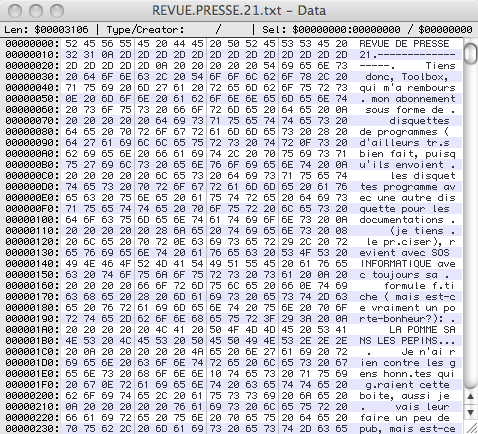Click hex byte 3F in row 00000190
This screenshot has height=434, width=478.
click(269, 319)
